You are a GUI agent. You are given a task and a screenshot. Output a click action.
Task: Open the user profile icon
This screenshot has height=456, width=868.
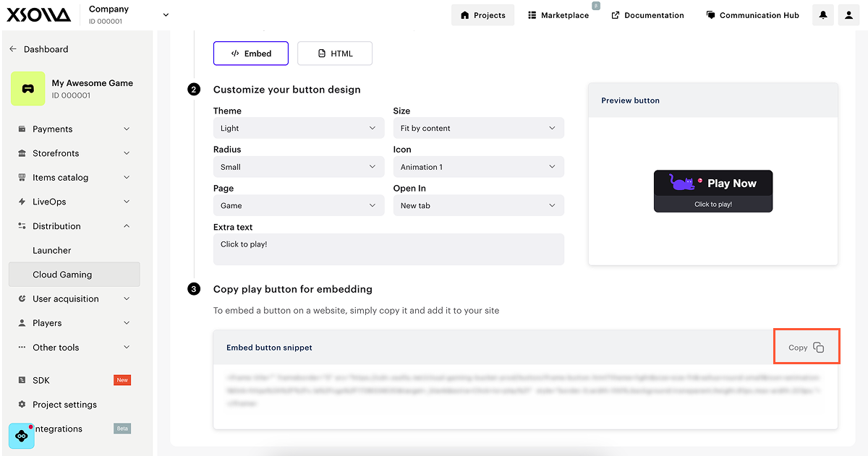[x=849, y=15]
